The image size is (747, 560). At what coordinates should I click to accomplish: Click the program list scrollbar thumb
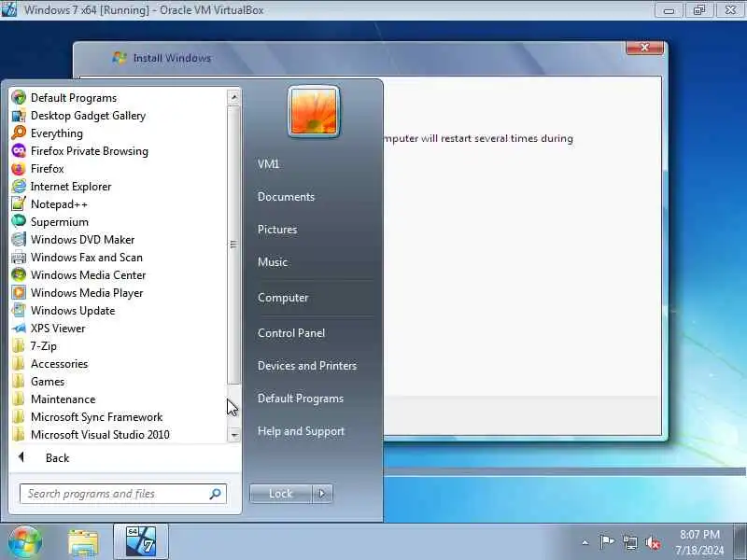[x=233, y=245]
